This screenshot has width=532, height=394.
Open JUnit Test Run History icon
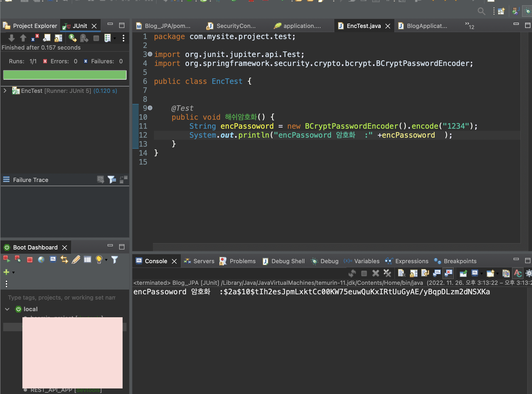coord(108,38)
